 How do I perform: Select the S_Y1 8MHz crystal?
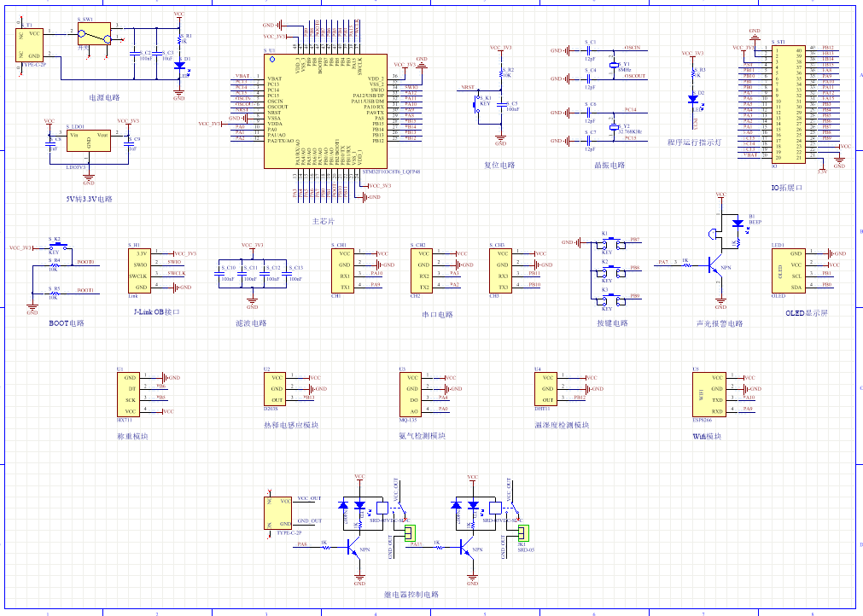[614, 66]
